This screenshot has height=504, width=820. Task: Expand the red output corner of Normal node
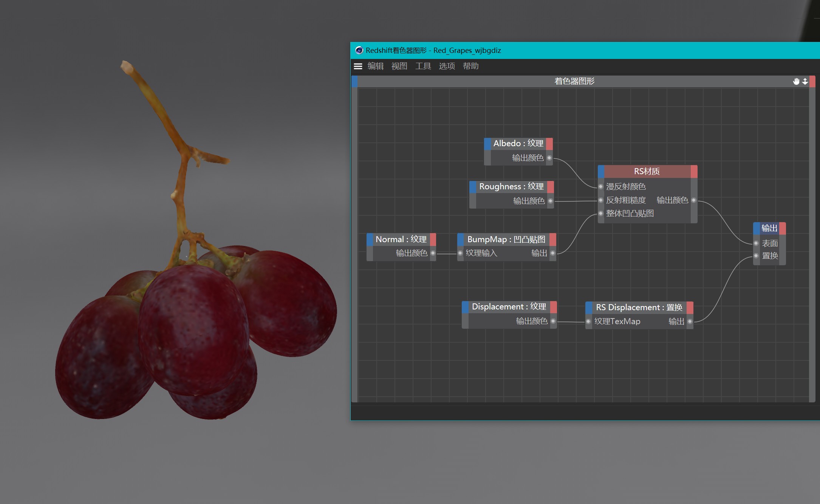click(433, 240)
